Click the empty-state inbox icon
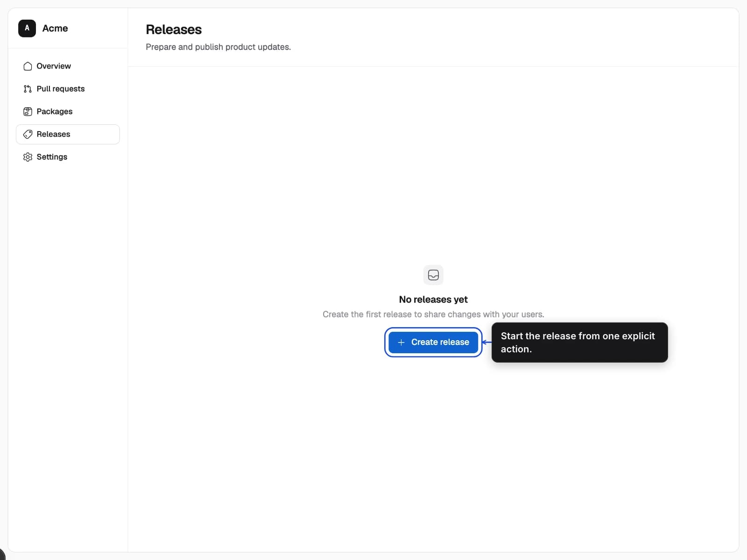Image resolution: width=747 pixels, height=560 pixels. click(433, 275)
